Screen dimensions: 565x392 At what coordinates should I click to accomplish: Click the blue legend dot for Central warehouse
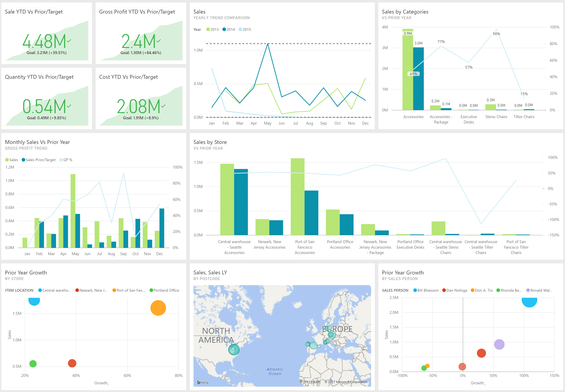point(40,290)
